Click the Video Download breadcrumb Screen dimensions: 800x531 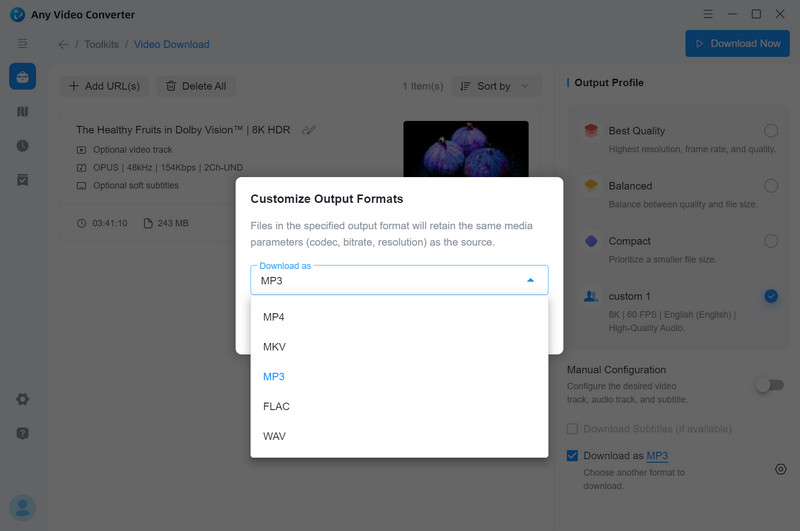(x=171, y=44)
